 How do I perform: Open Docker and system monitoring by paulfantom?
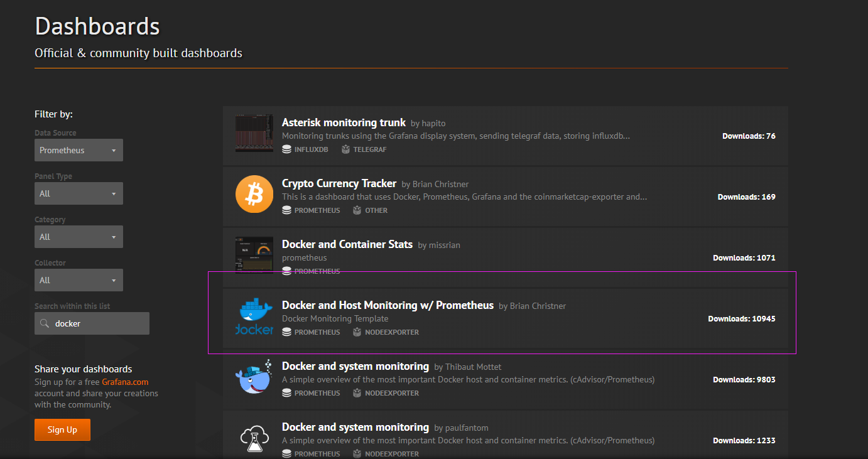point(355,427)
